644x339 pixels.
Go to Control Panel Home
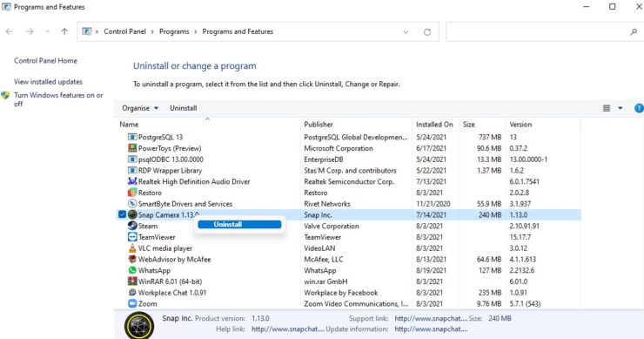[x=45, y=60]
